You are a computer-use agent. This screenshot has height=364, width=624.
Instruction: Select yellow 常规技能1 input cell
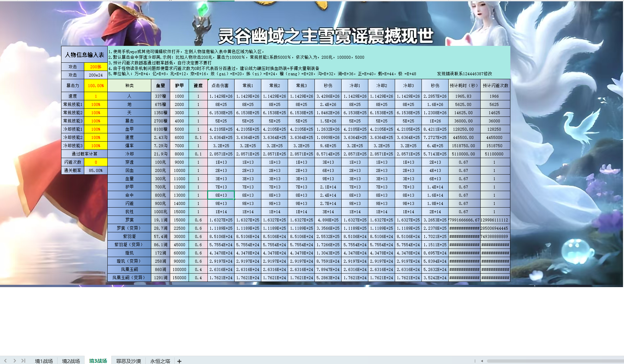[x=96, y=104]
